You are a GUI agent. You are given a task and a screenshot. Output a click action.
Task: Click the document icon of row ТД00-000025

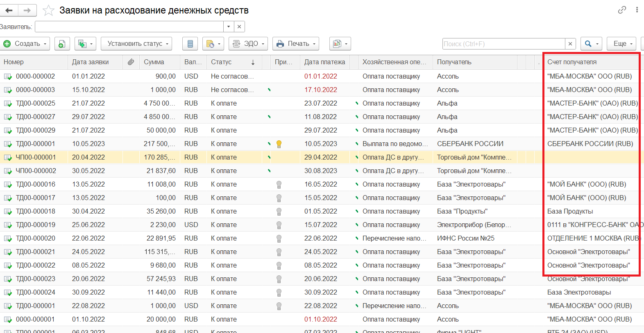click(8, 103)
